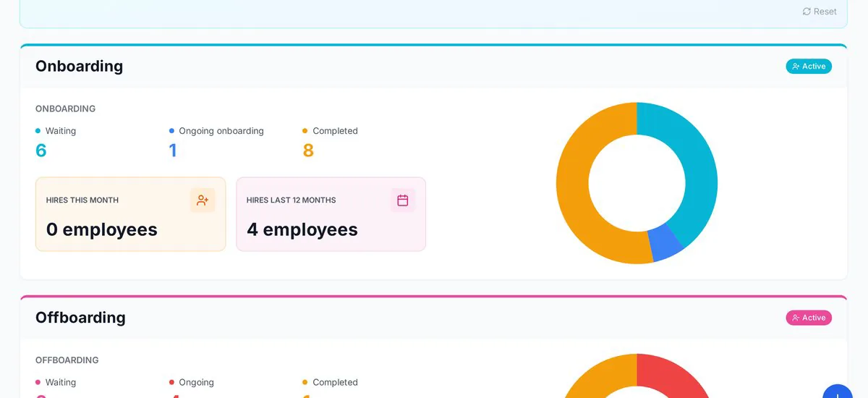This screenshot has width=868, height=398.
Task: Click the Waiting legend label under Offboarding
Action: 61,382
